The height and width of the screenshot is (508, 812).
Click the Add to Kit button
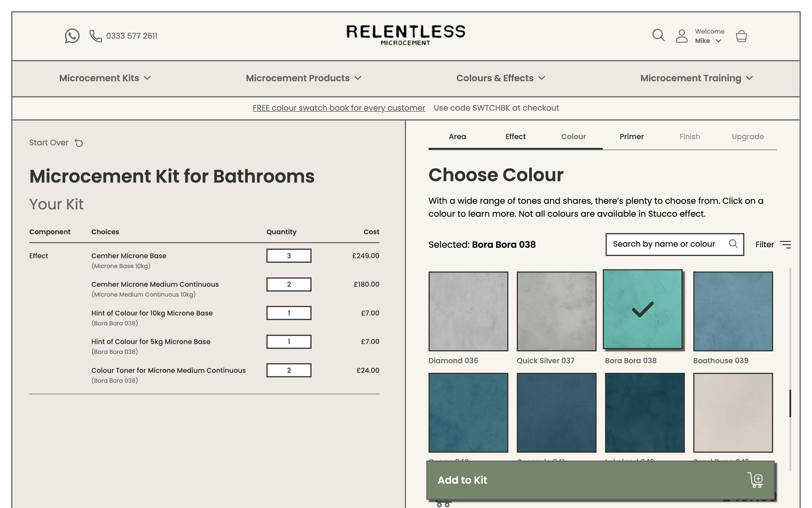(x=600, y=480)
